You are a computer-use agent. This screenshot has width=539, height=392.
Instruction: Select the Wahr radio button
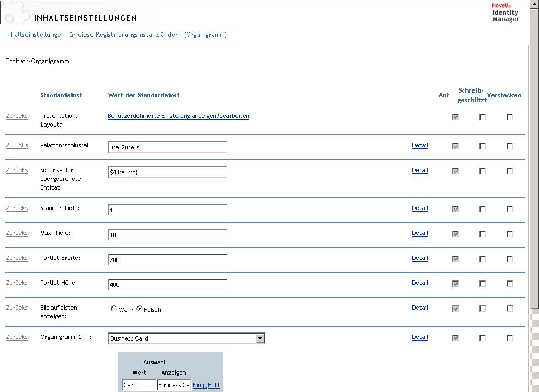tap(114, 309)
